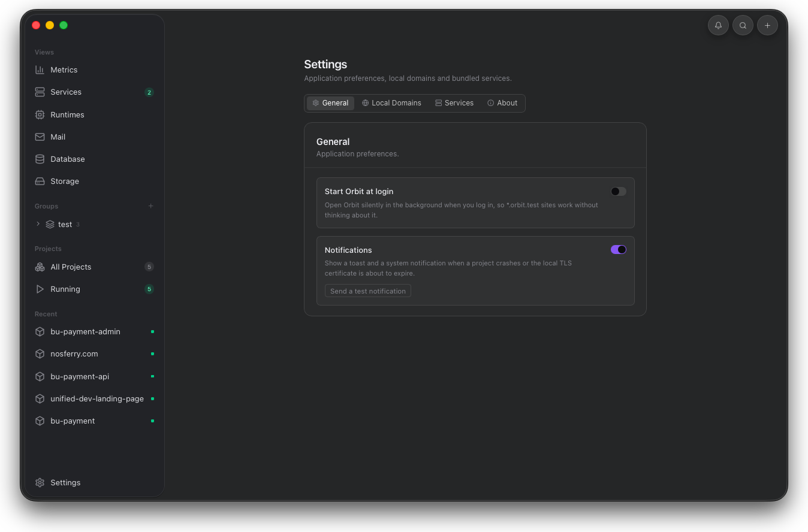The image size is (808, 532).
Task: Open recent project bu-payment-admin
Action: 85,331
